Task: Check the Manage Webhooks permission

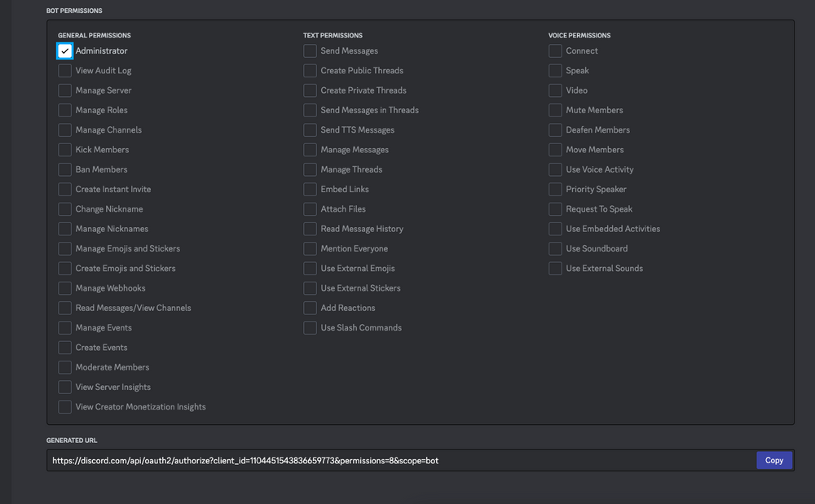Action: pos(64,287)
